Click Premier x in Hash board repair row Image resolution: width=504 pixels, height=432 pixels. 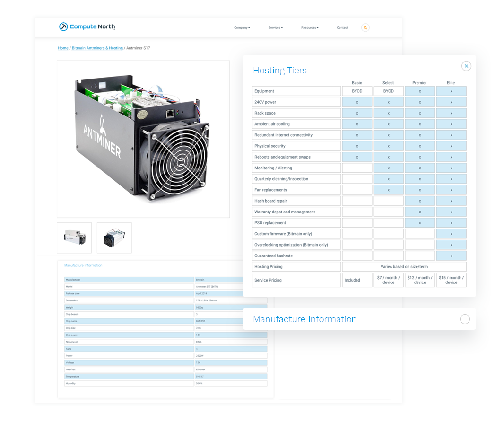[x=420, y=201]
